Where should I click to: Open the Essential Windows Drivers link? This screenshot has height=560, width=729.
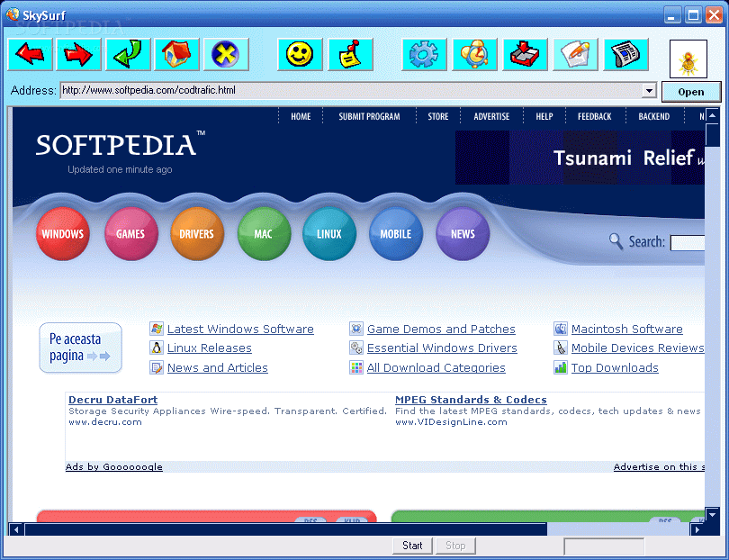pos(442,348)
